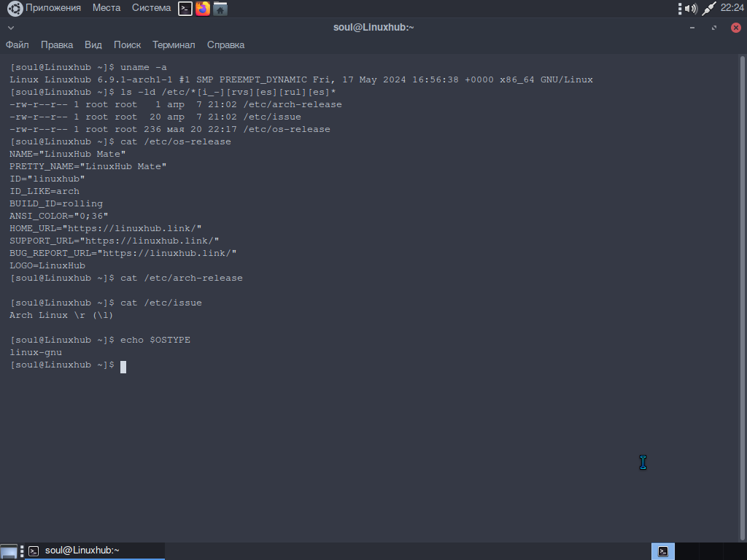Click the 'echo $OSTYPE' command
The width and height of the screenshot is (747, 560).
[x=155, y=340]
